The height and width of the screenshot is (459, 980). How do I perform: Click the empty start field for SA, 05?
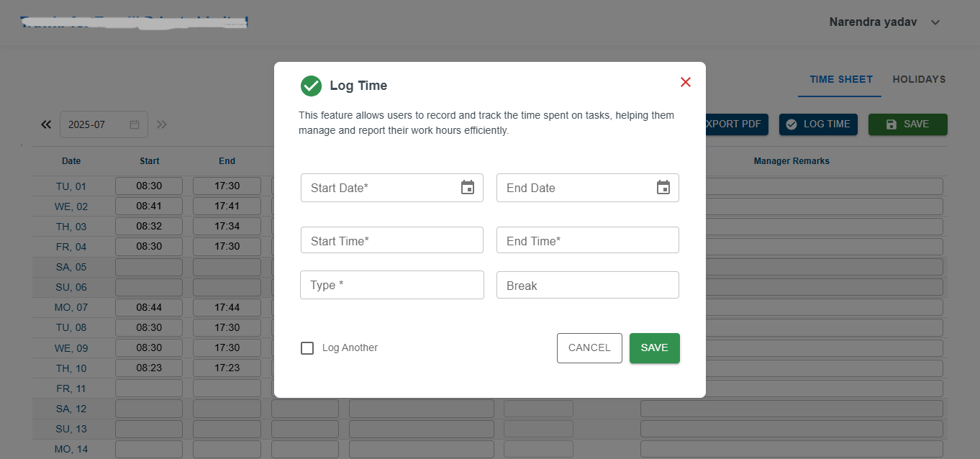[149, 267]
